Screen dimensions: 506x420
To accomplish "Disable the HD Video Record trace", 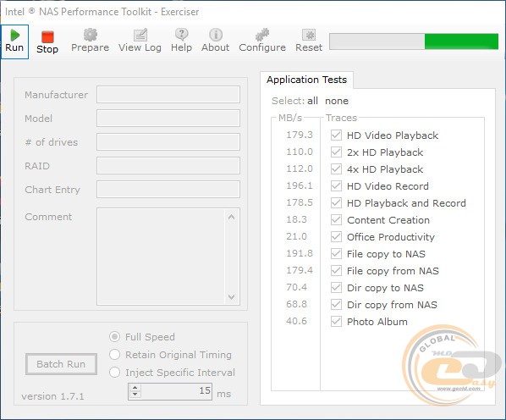I will [x=336, y=185].
